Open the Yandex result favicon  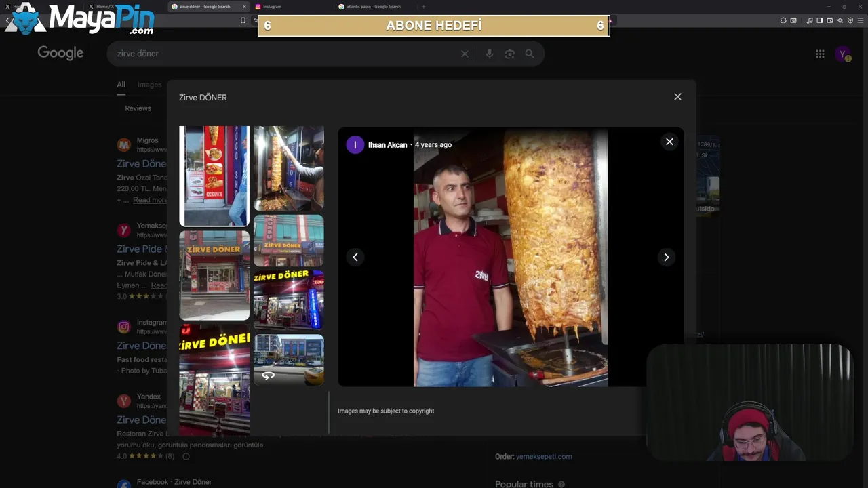[123, 401]
